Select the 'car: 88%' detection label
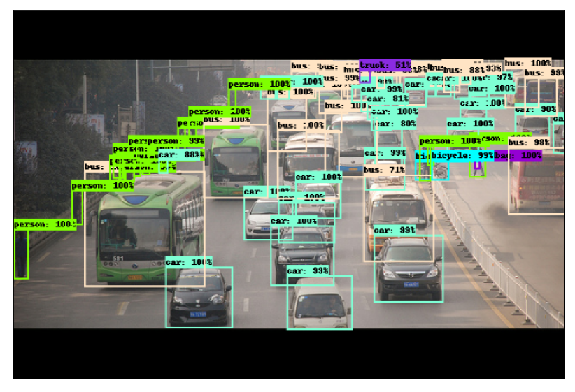Screen dimensions: 575x392 point(181,154)
